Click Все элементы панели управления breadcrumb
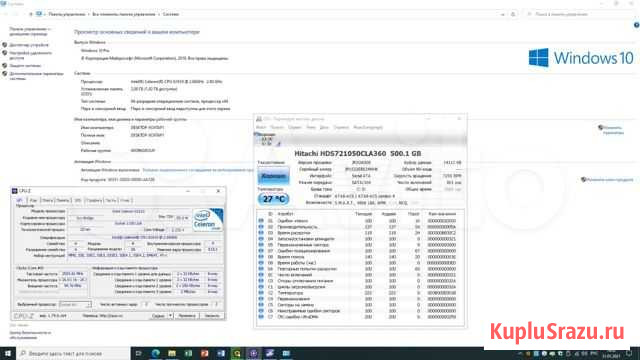640x360 pixels. click(x=124, y=14)
